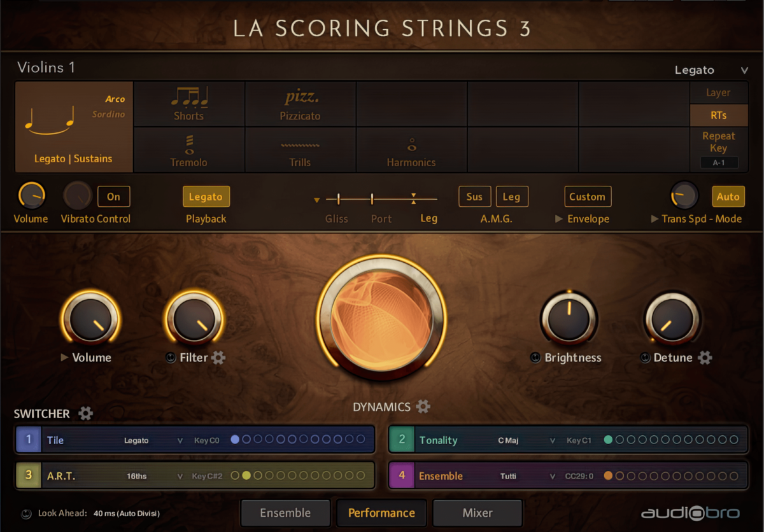Click the Custom Envelope button
This screenshot has width=764, height=532.
587,196
